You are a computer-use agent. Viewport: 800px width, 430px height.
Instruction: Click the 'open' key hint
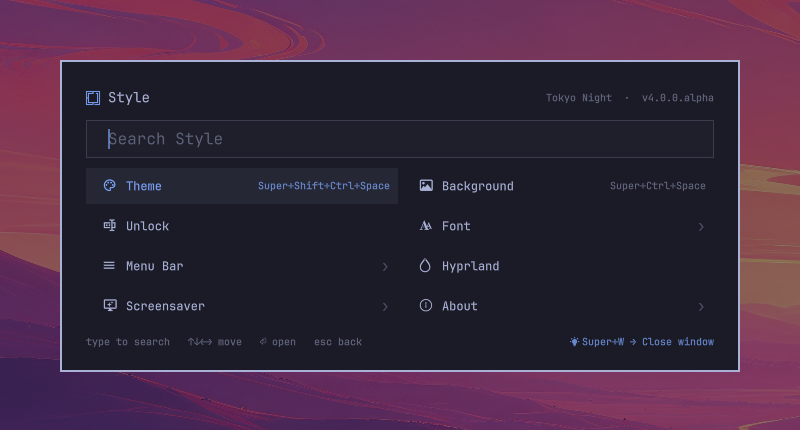coord(278,342)
